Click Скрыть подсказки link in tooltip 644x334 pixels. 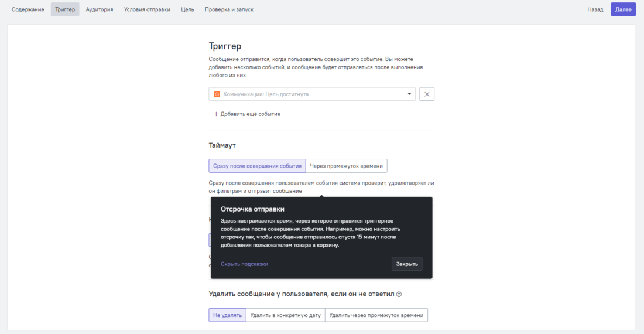coord(244,264)
